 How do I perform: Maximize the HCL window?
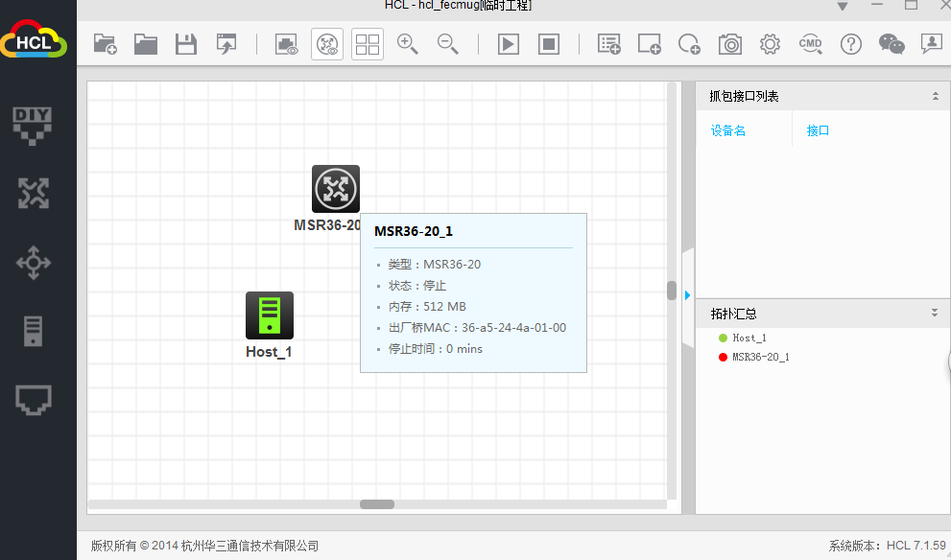pyautogui.click(x=911, y=5)
